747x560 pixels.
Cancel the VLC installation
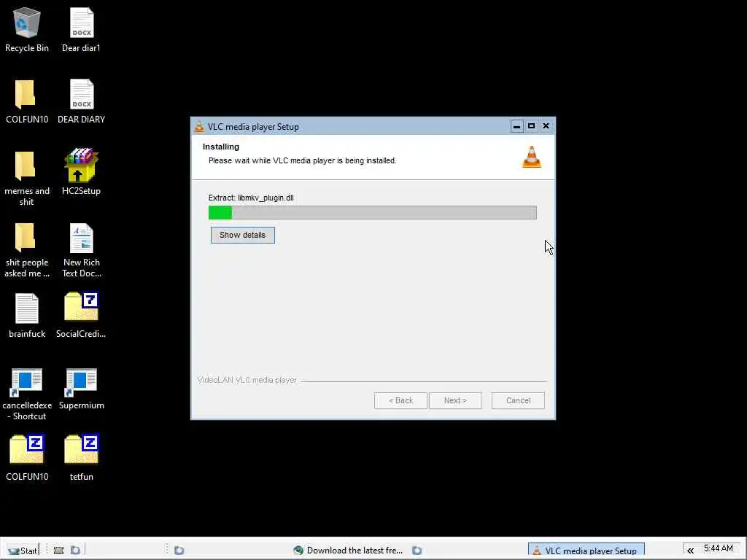[x=519, y=400]
